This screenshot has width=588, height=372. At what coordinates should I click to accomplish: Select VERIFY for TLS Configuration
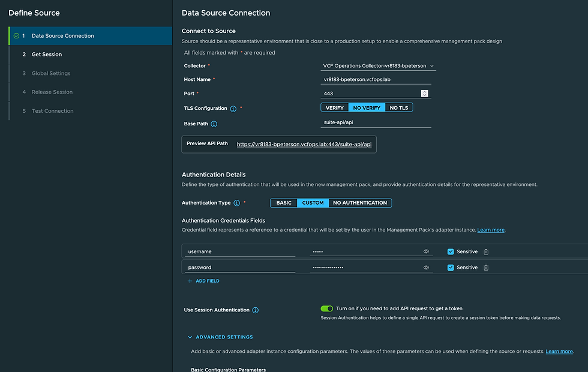point(335,107)
